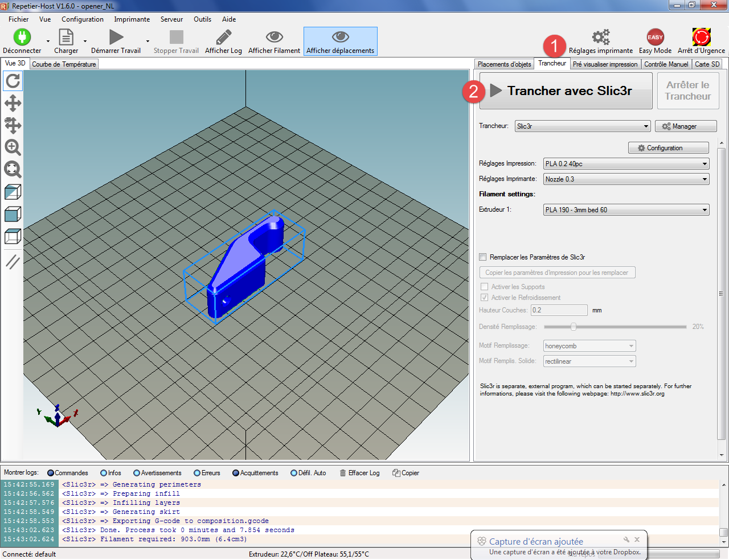The image size is (729, 560).
Task: Switch to isometric cube view
Action: (13, 192)
